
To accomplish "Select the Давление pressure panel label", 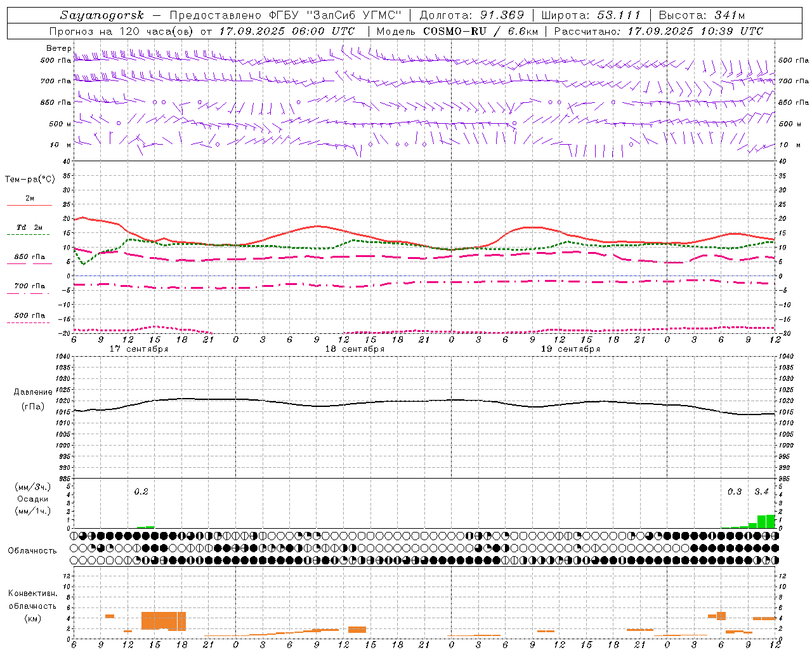I will 33,392.
